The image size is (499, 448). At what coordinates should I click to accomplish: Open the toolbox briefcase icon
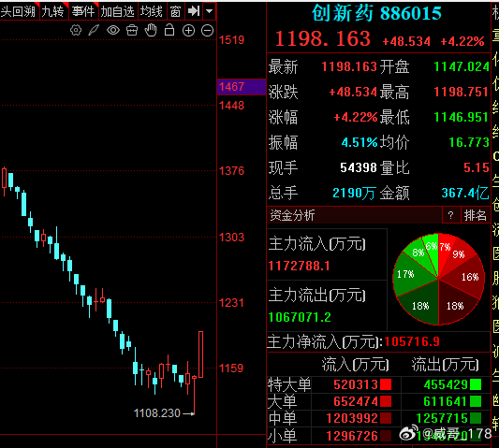coord(132,31)
